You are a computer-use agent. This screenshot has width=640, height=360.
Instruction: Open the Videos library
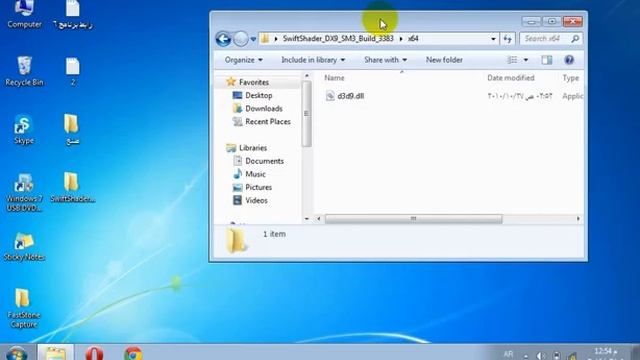(256, 200)
